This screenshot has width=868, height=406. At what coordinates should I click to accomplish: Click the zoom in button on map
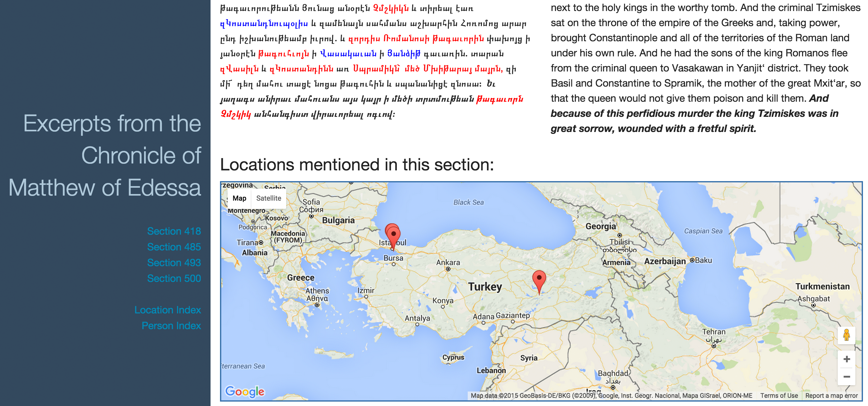pyautogui.click(x=845, y=359)
